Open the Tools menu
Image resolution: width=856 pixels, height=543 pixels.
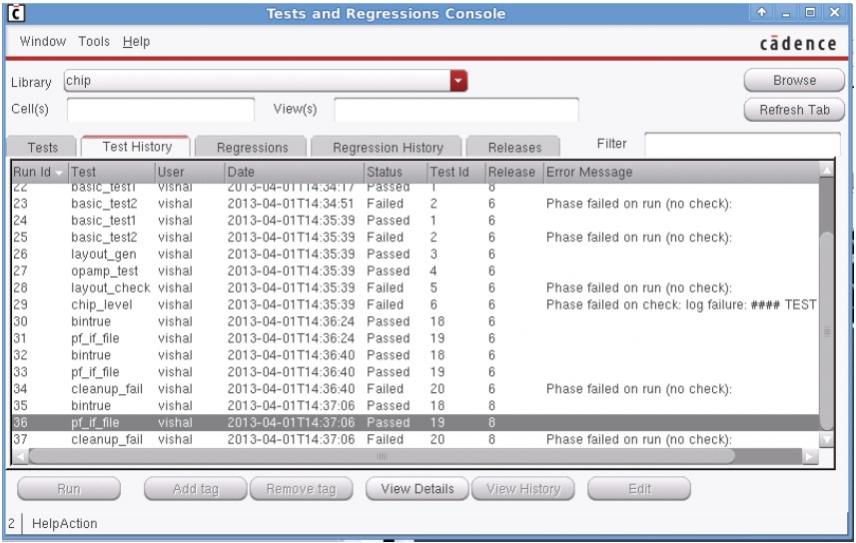pos(94,41)
